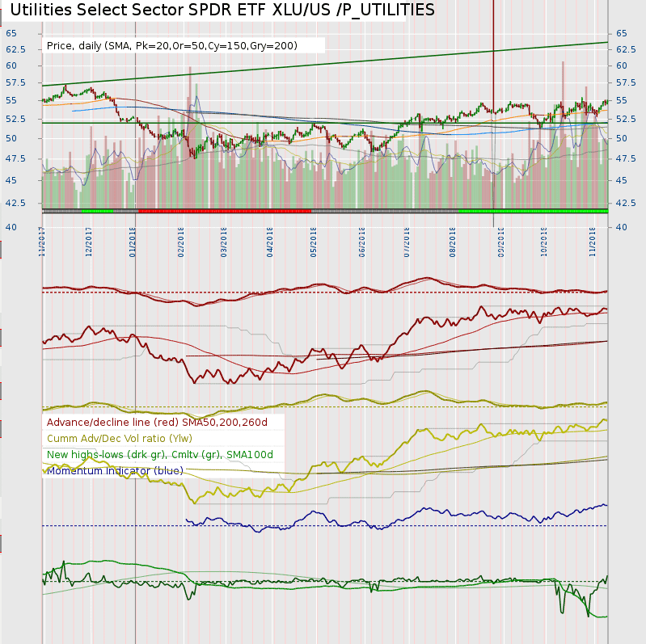
Task: Click the blue momentum indicator line
Action: (x=397, y=520)
